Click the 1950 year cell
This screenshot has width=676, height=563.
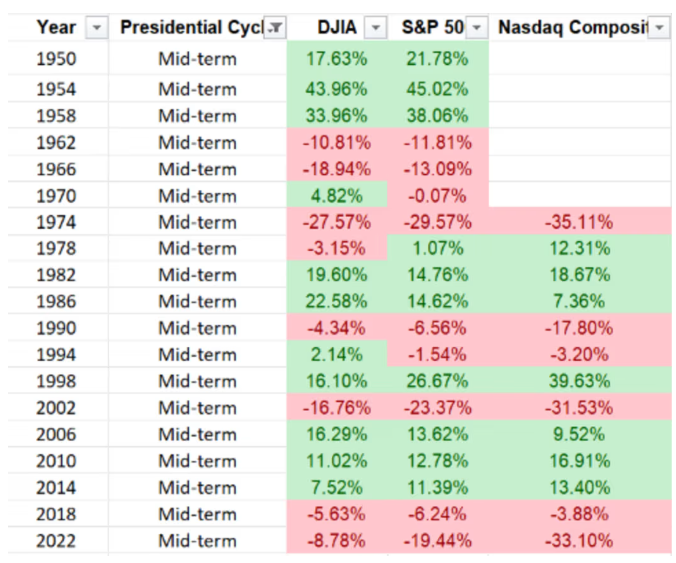coord(56,59)
